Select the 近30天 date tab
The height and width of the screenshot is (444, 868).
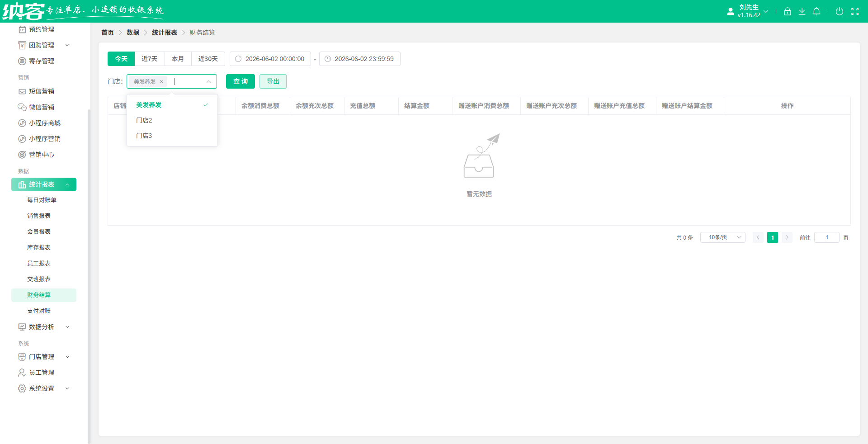[208, 59]
